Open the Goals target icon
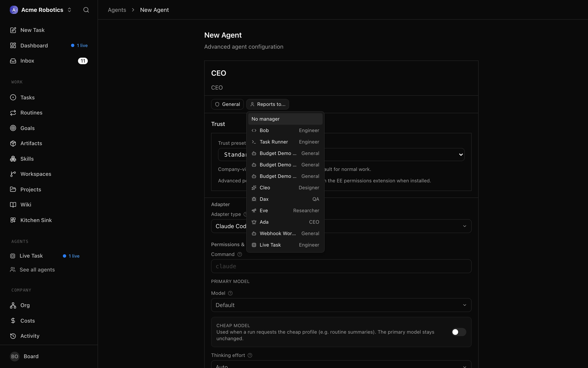Screen dimensions: 588x368 coord(13,128)
